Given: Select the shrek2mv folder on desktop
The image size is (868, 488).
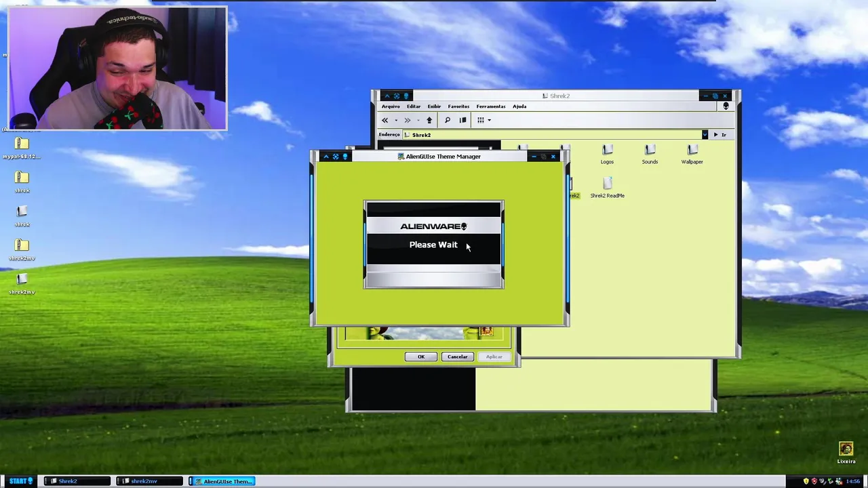Looking at the screenshot, I should (x=22, y=284).
